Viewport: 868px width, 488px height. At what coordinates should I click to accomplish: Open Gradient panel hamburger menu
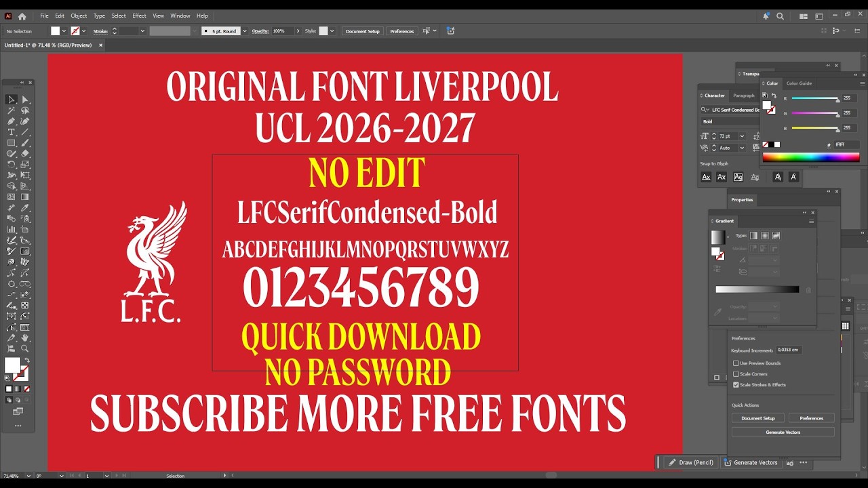[811, 221]
